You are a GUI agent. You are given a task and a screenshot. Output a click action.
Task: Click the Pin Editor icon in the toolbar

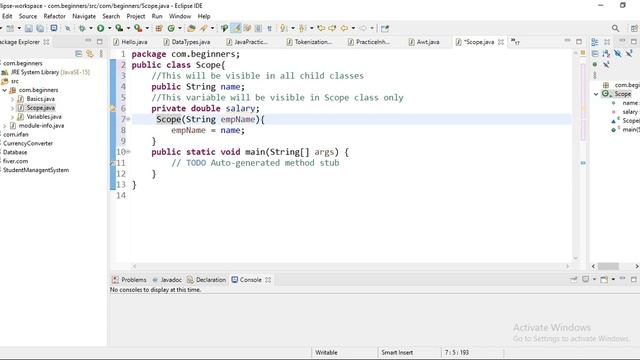384,28
